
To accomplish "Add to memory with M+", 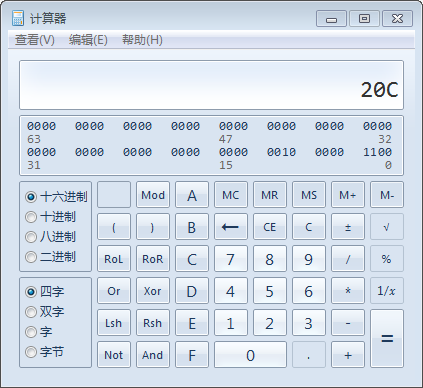I will click(348, 195).
